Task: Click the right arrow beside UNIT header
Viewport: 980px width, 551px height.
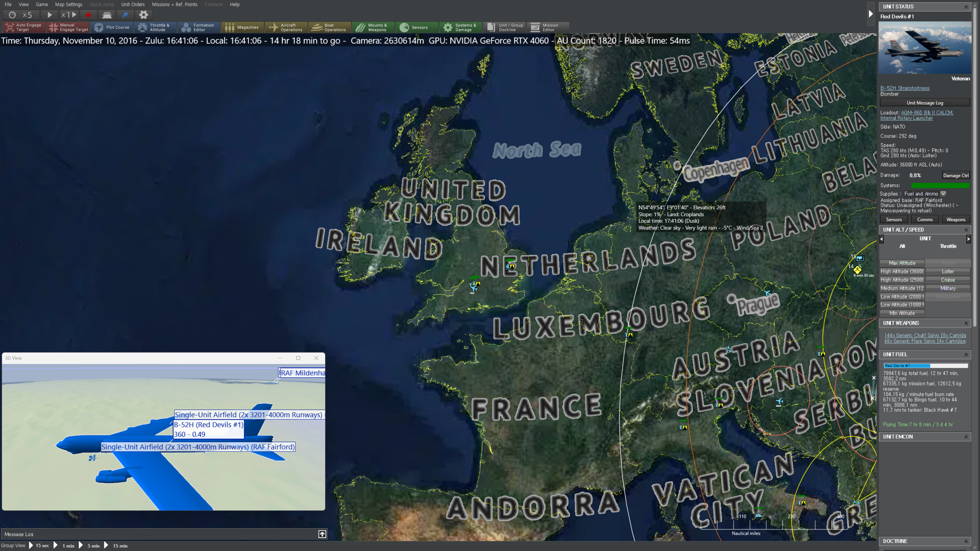Action: [968, 239]
